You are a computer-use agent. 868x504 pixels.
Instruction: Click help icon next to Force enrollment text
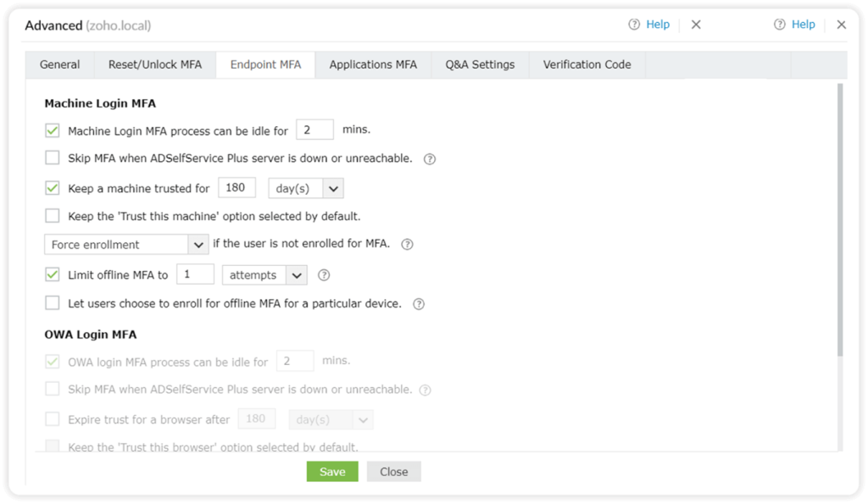pyautogui.click(x=407, y=245)
